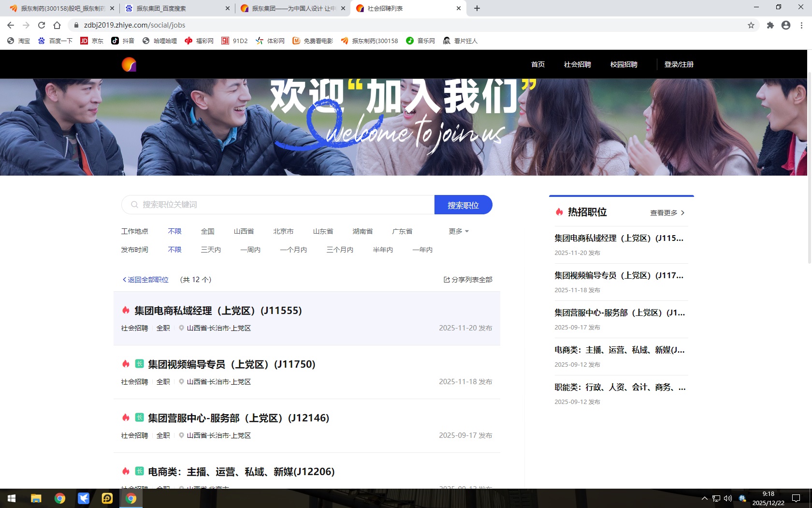Open a new browser tab
The width and height of the screenshot is (812, 508).
[x=477, y=8]
